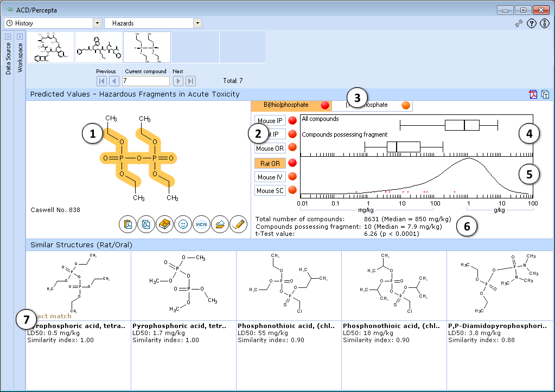
Task: Click the copy structure icon
Action: coord(146,224)
